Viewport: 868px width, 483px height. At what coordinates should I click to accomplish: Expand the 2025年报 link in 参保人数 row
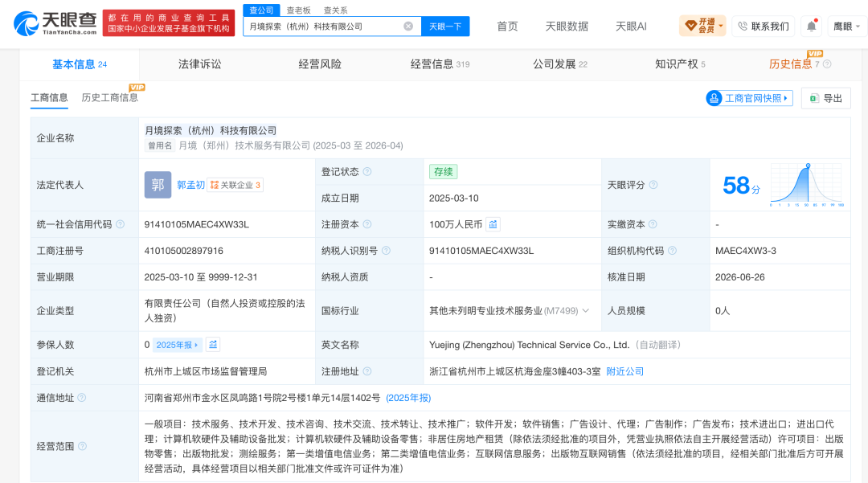pos(177,345)
